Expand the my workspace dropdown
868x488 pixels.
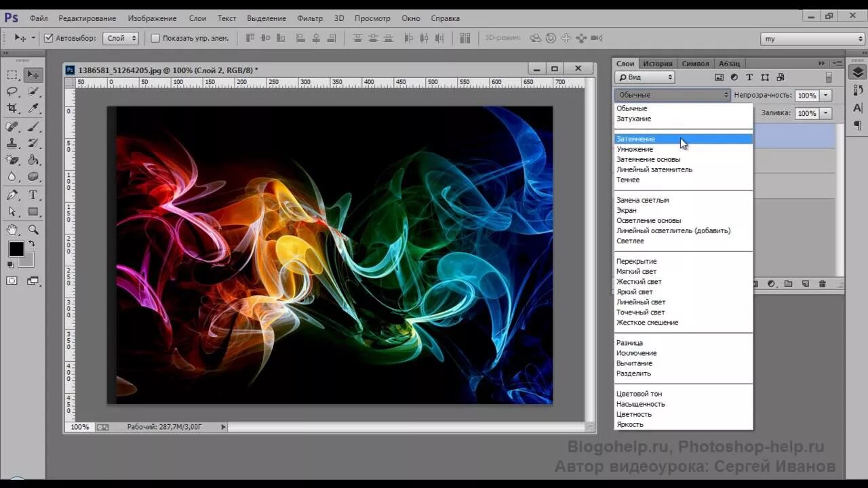(812, 39)
